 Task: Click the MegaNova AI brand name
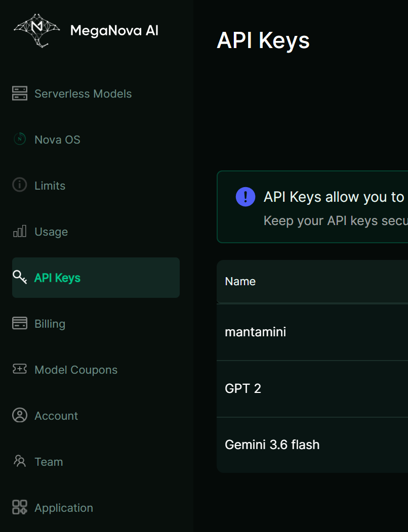(x=114, y=30)
